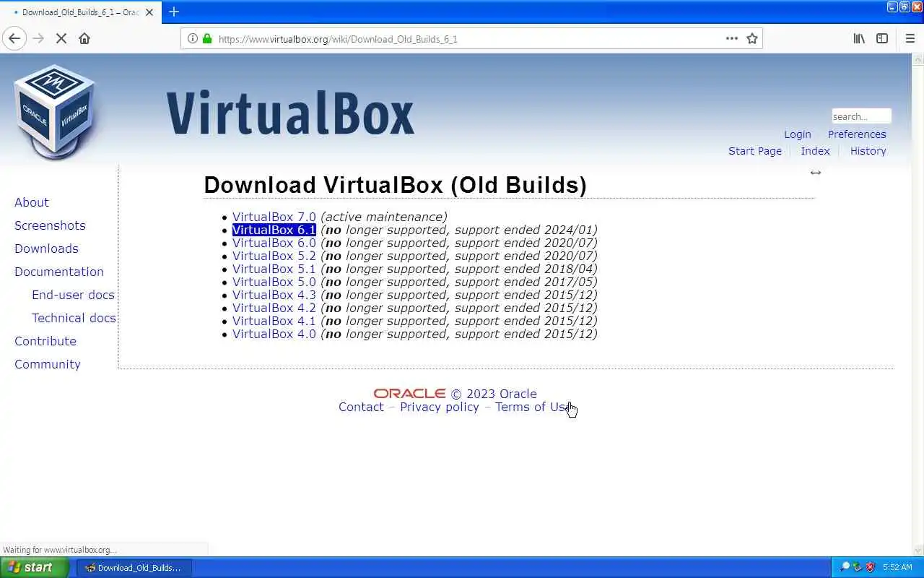Click the forward navigation arrow
The image size is (924, 578).
click(x=39, y=38)
